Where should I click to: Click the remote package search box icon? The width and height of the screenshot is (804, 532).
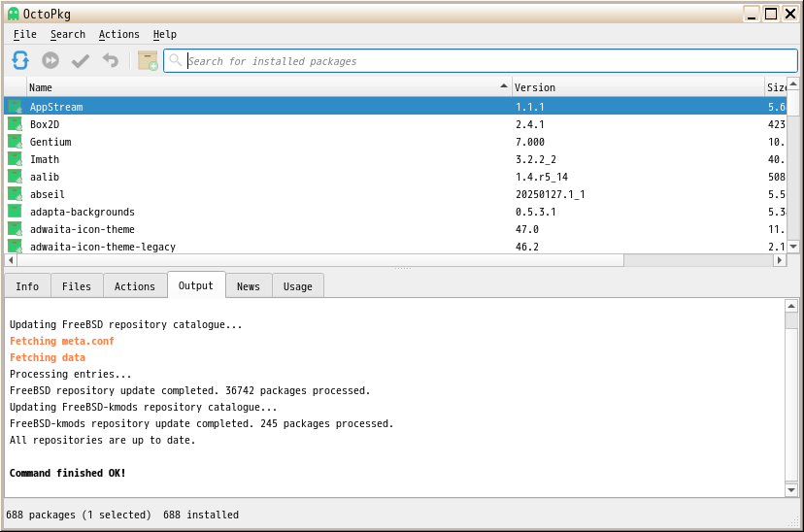pos(148,60)
